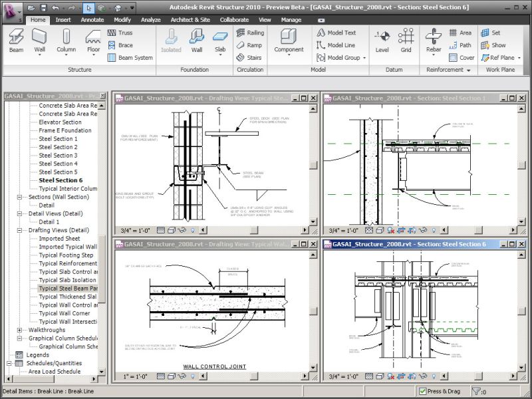Select Typical Footing Step in project browser
Screen dimensions: 532x399
[66, 255]
